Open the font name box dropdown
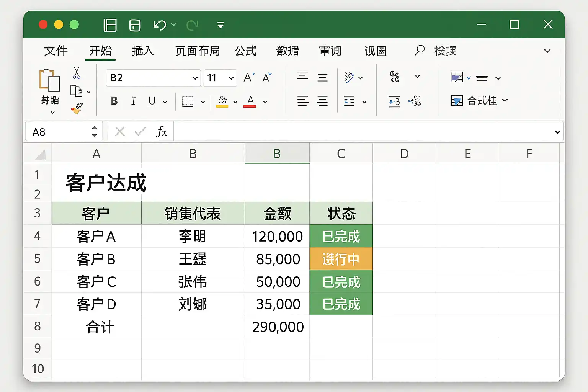 point(195,78)
